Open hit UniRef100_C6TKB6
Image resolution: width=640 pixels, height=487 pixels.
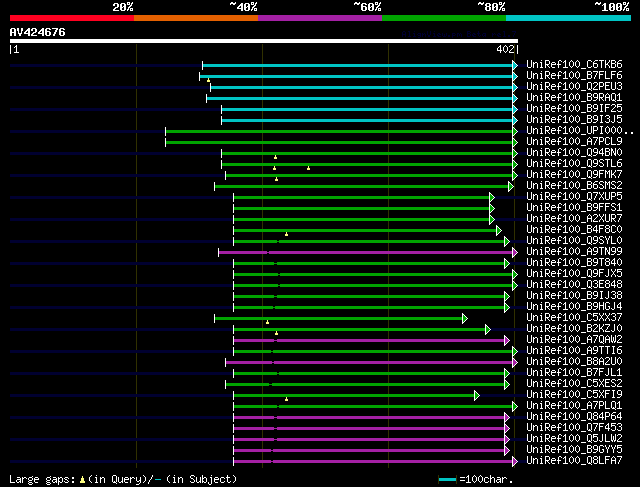[x=574, y=64]
